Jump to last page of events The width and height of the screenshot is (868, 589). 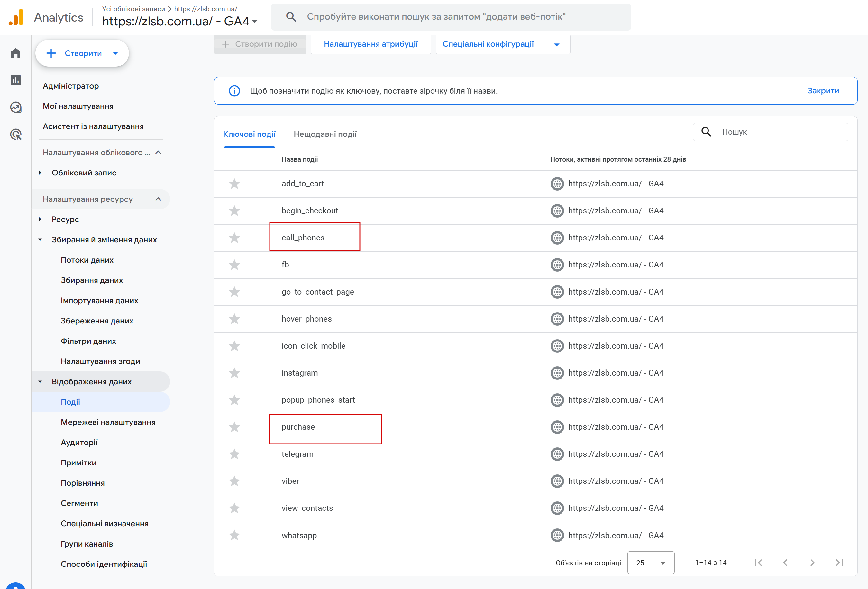pos(839,563)
